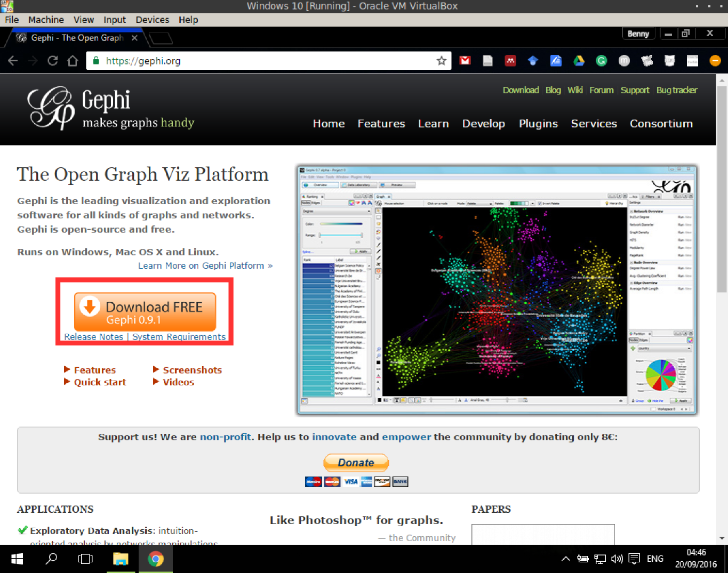Open the volume icon in system tray
Image resolution: width=728 pixels, height=573 pixels.
617,559
